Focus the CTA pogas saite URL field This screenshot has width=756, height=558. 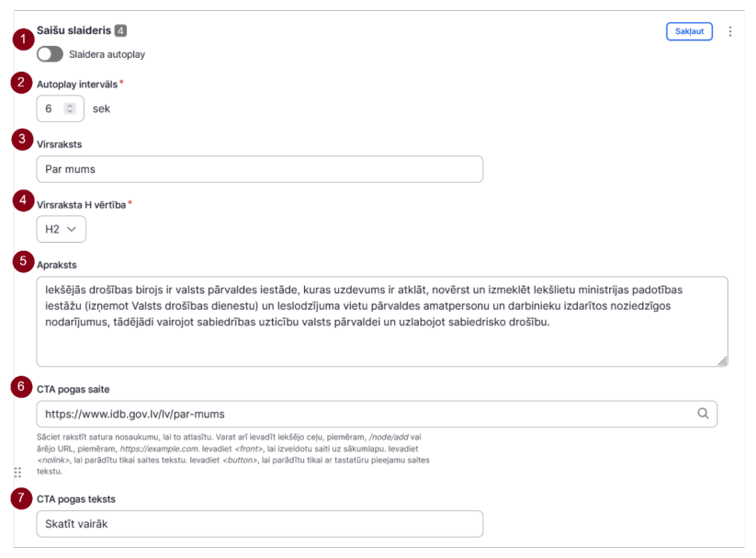point(377,415)
